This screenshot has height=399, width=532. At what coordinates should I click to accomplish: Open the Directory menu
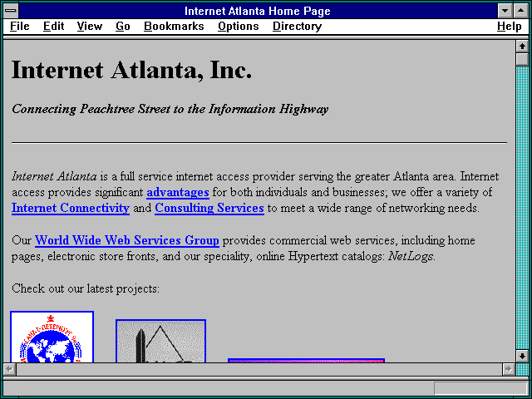(x=298, y=27)
